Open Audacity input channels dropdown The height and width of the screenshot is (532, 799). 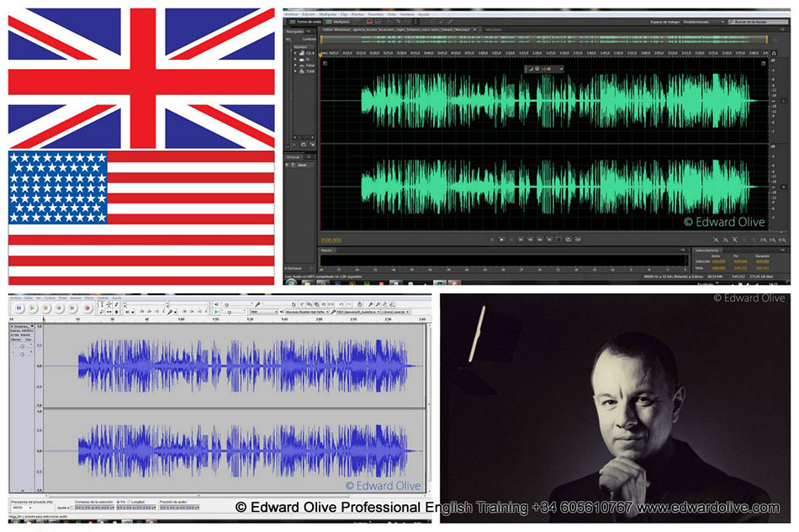(396, 312)
